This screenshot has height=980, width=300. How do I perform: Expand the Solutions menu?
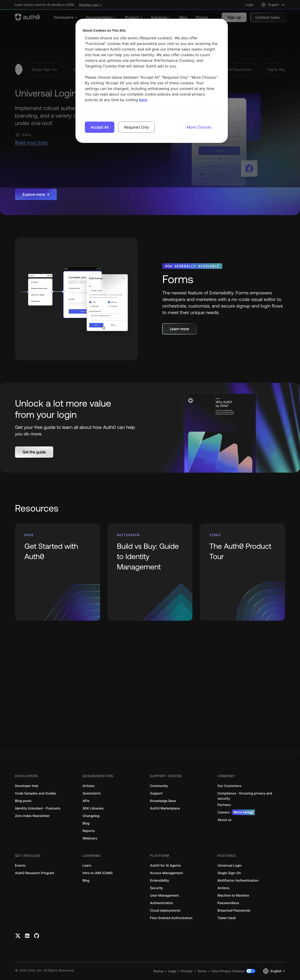(161, 18)
